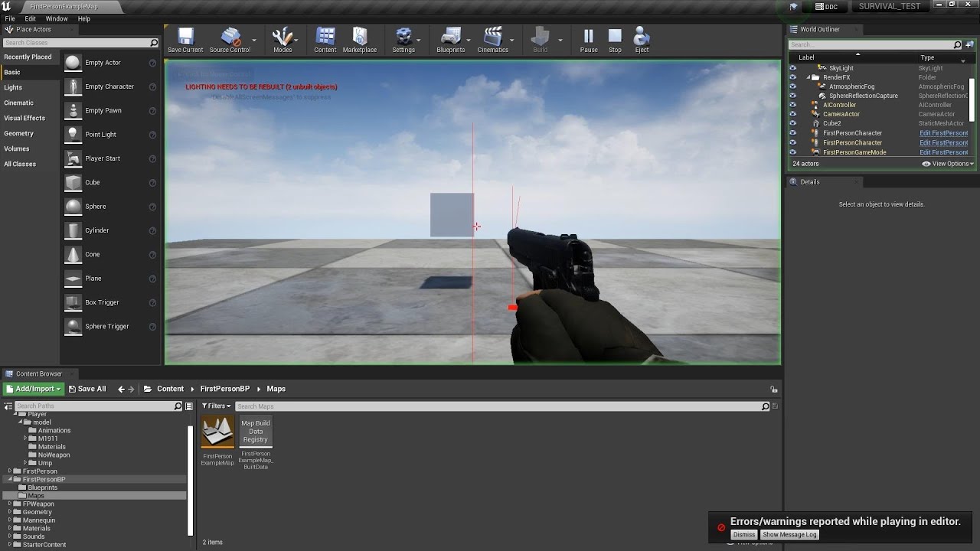Select the FirstPersonExampleMap asset thumbnail
980x551 pixels.
(217, 432)
